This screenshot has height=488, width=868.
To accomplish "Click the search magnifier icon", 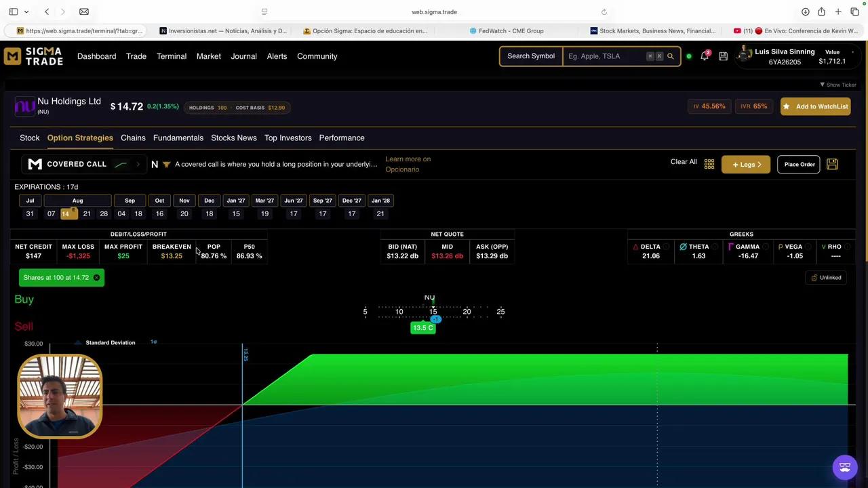I will tap(671, 56).
